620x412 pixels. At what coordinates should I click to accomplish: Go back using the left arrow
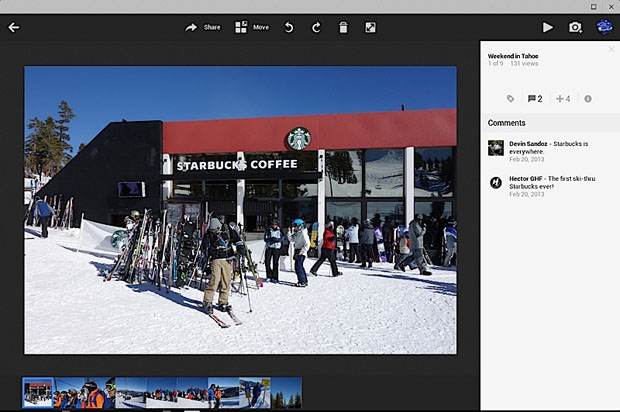pyautogui.click(x=14, y=27)
